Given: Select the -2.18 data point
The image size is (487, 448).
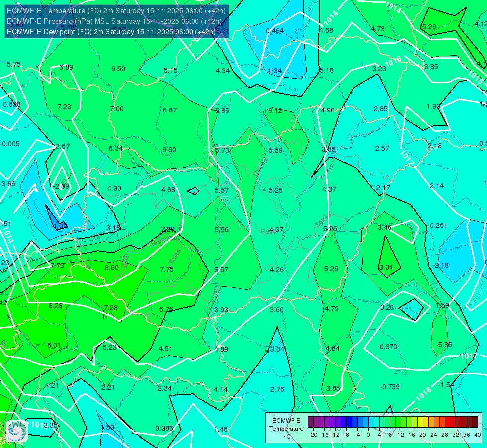Looking at the screenshot, I should click(440, 265).
